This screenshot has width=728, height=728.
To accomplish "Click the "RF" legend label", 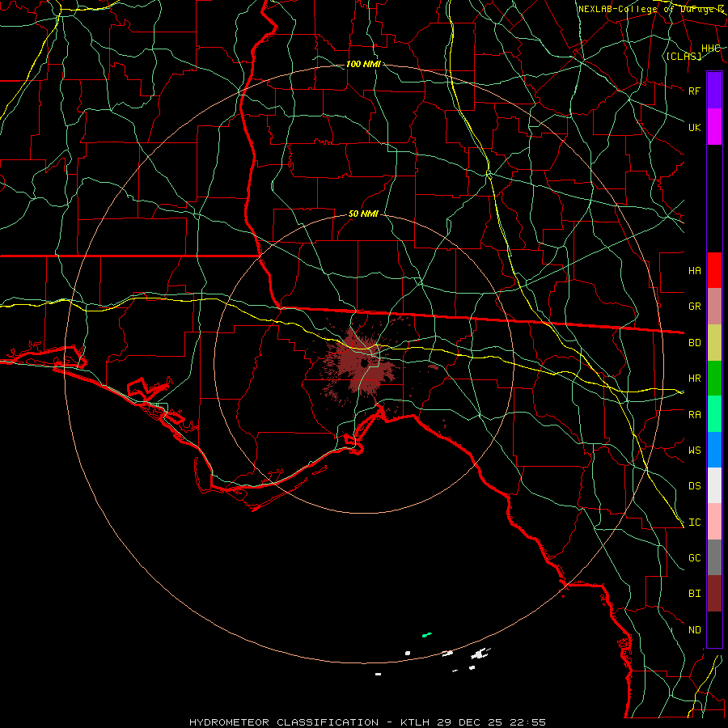I will point(695,91).
